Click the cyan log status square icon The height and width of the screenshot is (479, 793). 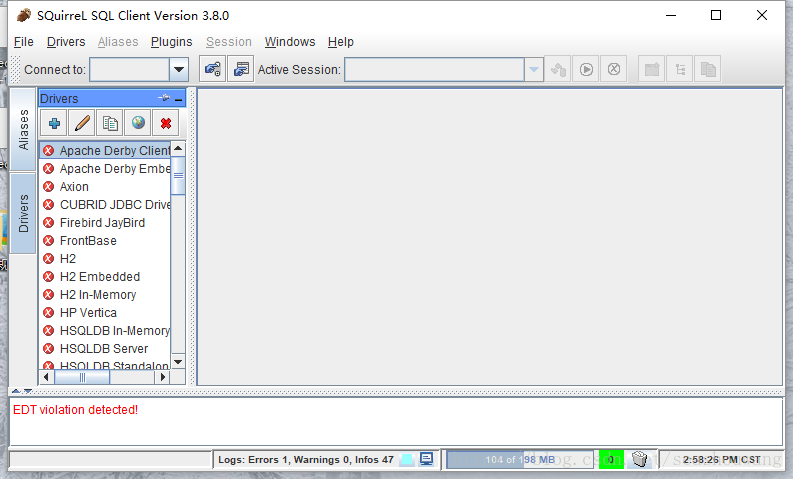click(x=407, y=459)
